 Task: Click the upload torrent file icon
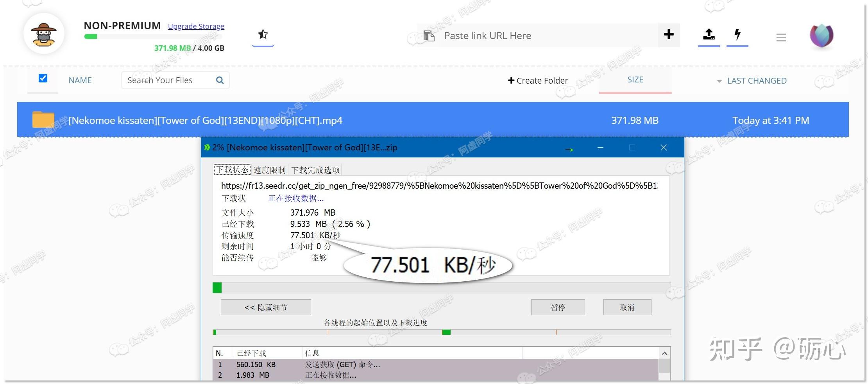709,34
